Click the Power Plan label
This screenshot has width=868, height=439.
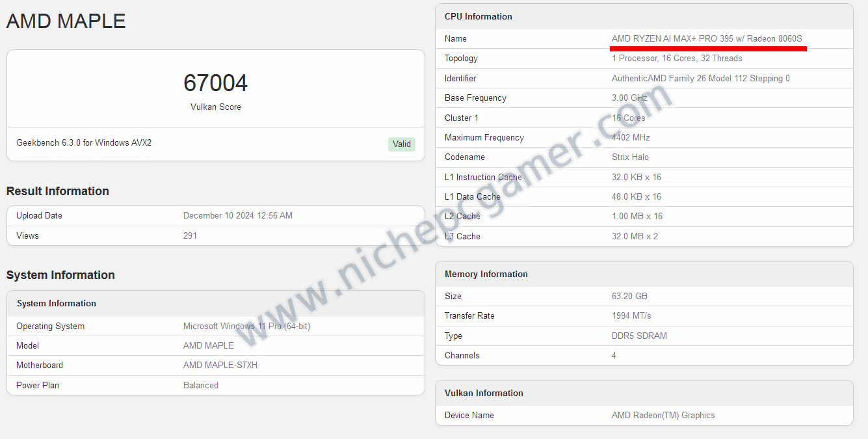(38, 385)
